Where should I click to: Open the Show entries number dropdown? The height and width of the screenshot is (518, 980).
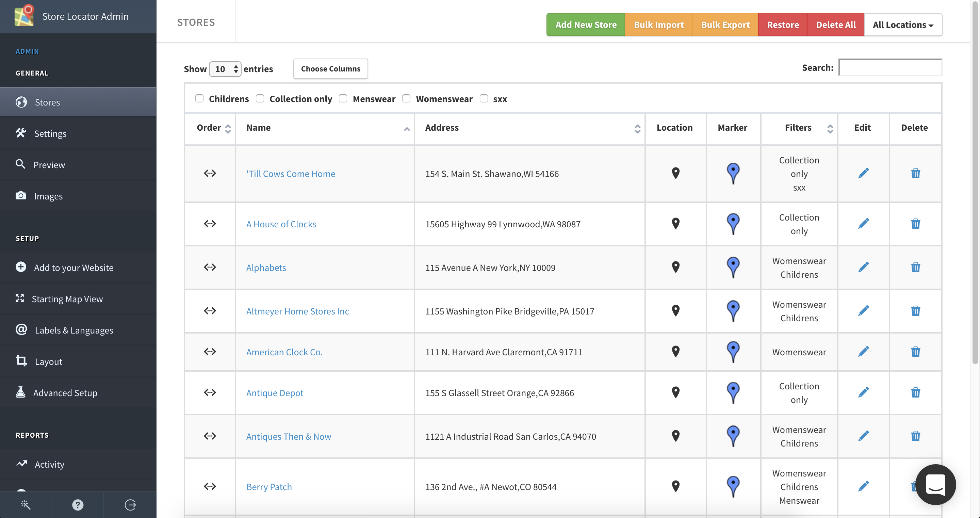tap(224, 68)
